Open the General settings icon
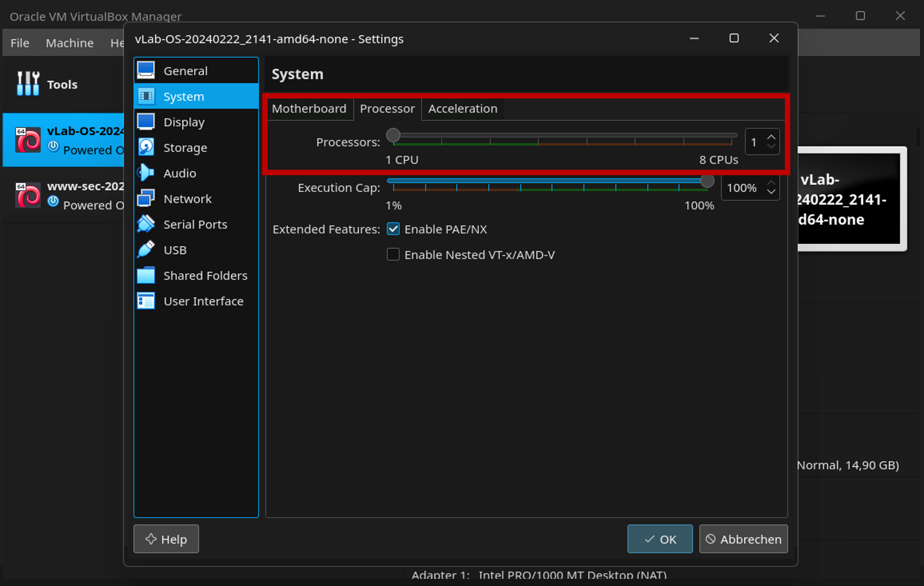 pyautogui.click(x=146, y=70)
